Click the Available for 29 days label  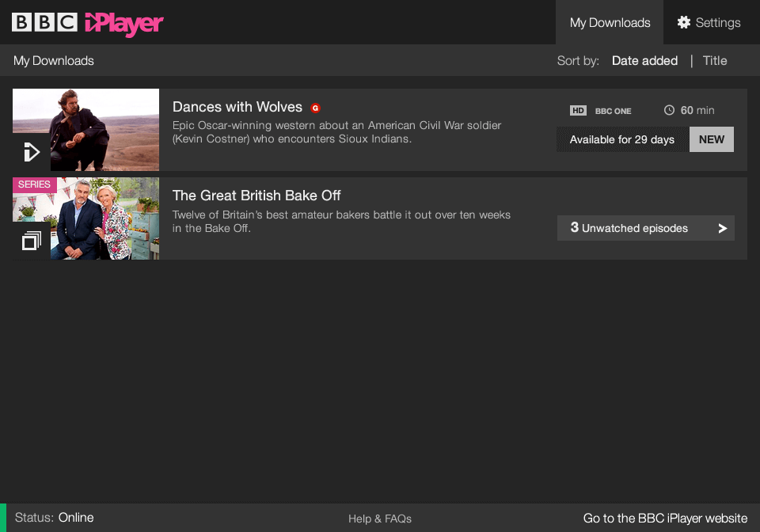pos(622,139)
